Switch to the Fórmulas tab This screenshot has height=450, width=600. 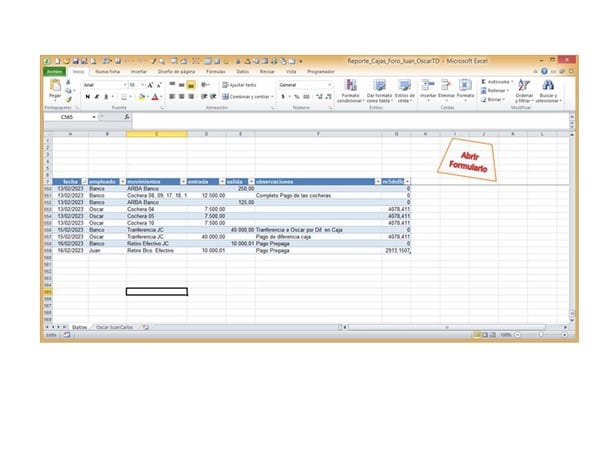pos(216,72)
